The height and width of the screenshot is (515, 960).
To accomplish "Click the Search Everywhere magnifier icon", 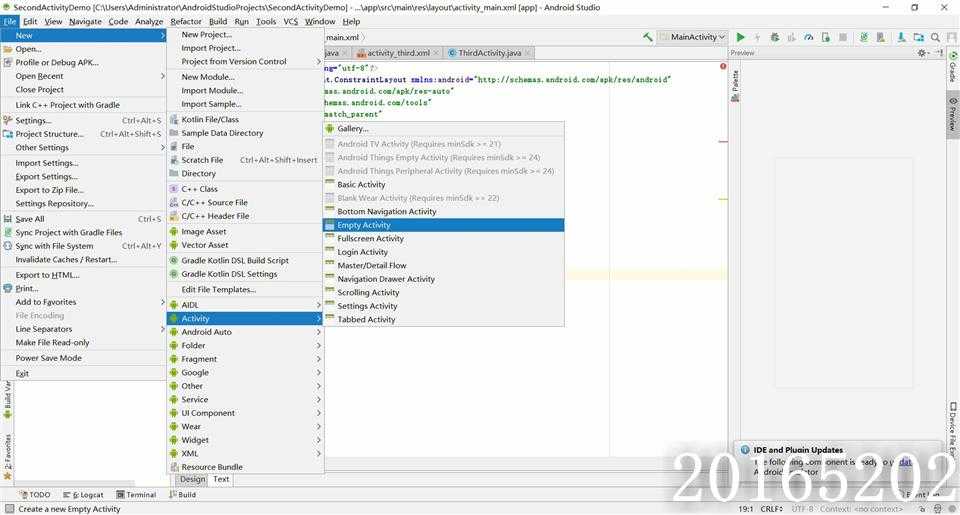I will 935,37.
